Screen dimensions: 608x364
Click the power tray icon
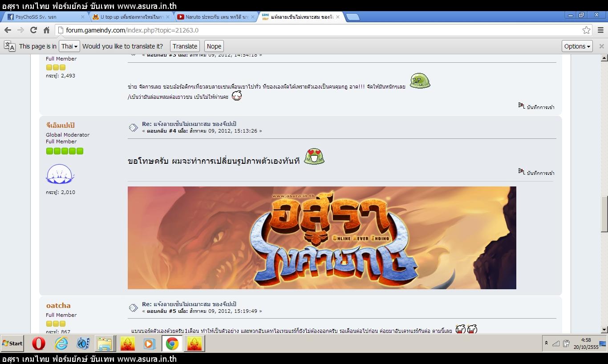coord(566,343)
